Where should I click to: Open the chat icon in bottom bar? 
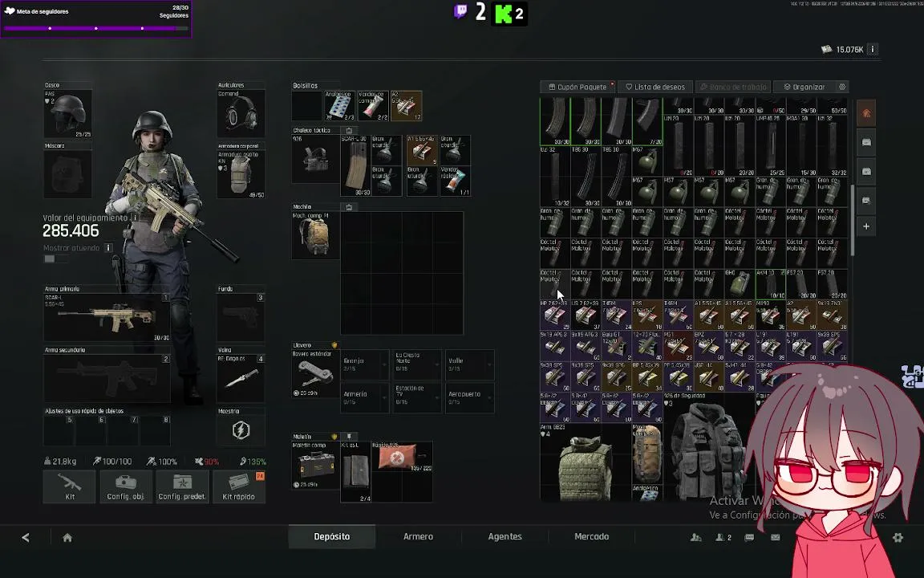750,537
